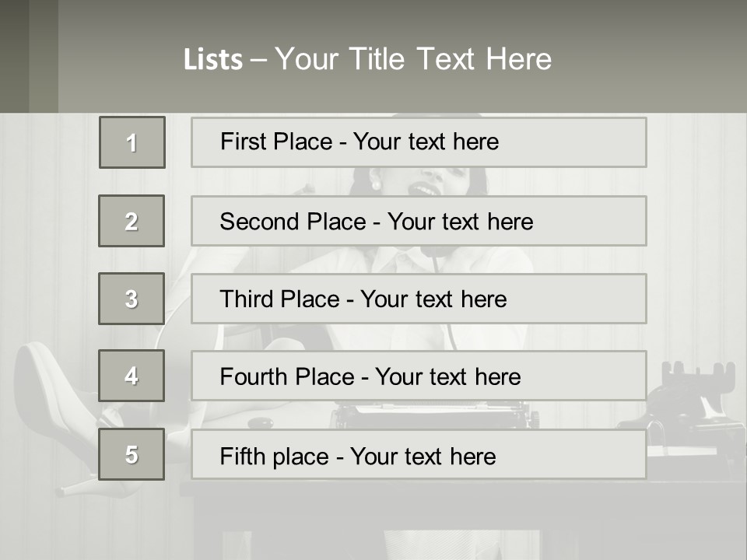Select the Second Place text box
The image size is (747, 560).
click(419, 221)
